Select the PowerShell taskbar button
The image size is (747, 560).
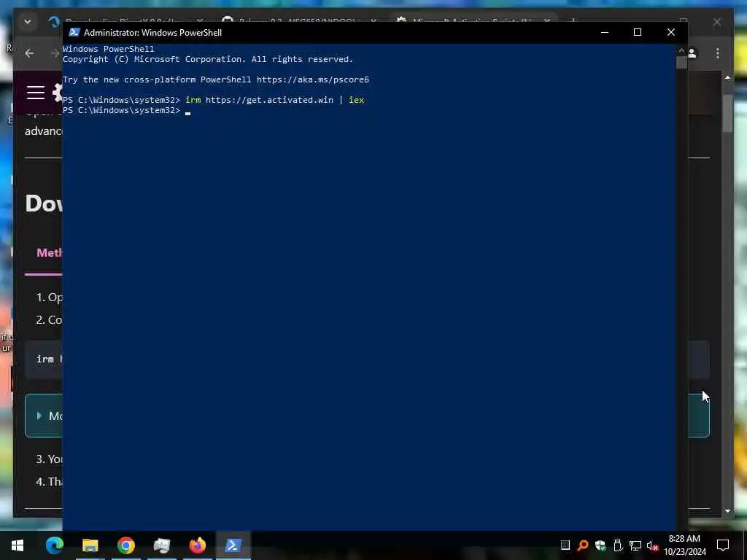[233, 545]
